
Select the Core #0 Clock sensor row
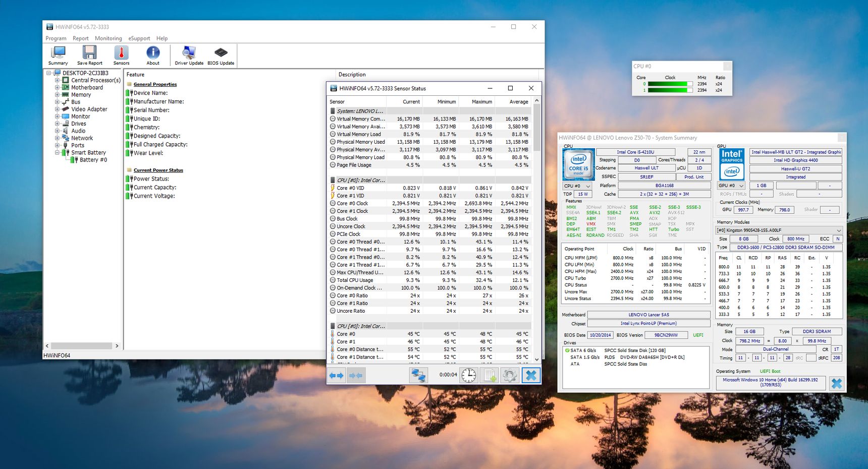pyautogui.click(x=429, y=204)
